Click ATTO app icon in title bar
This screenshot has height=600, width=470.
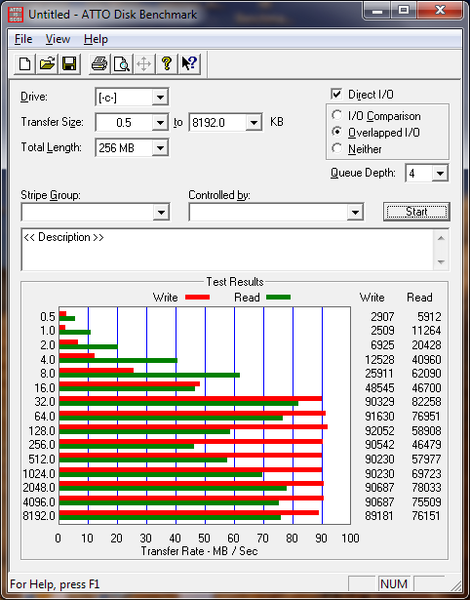[17, 15]
